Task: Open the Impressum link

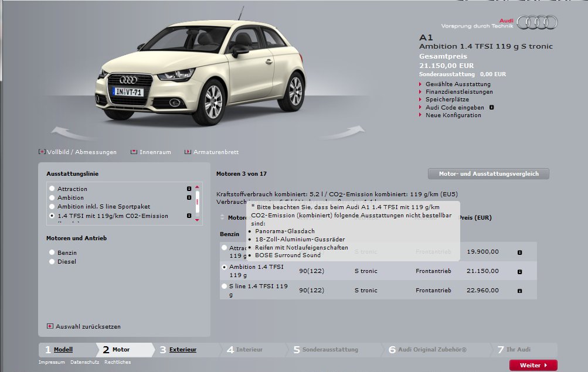Action: click(x=52, y=362)
